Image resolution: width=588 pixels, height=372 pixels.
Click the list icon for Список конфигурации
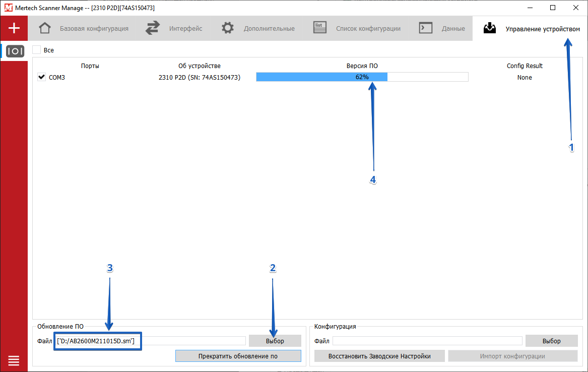[320, 28]
